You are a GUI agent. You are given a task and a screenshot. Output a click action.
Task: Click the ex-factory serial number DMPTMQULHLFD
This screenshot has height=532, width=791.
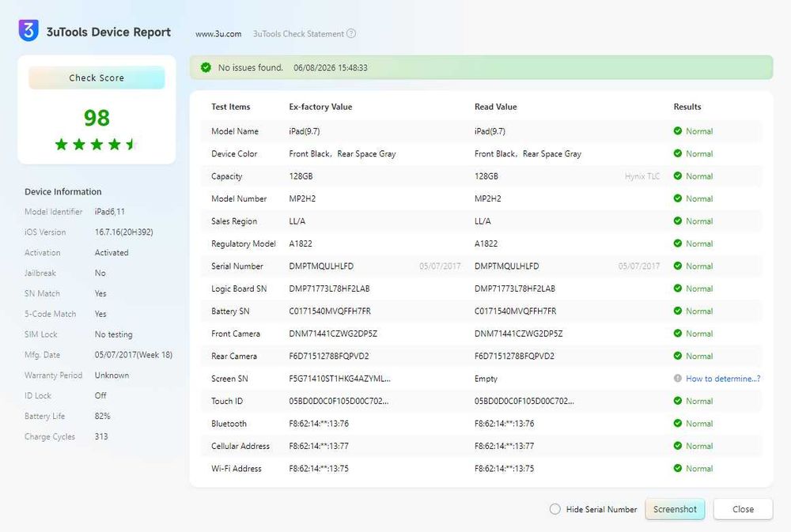321,266
